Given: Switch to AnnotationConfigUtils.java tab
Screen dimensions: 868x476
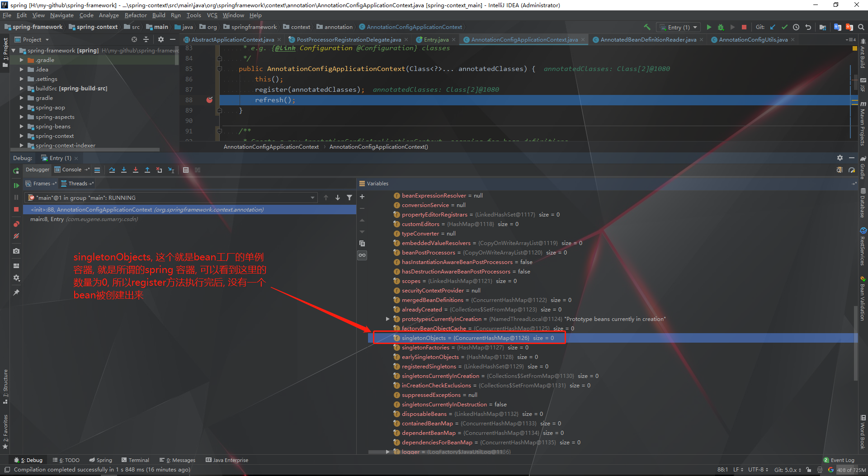Looking at the screenshot, I should 753,40.
